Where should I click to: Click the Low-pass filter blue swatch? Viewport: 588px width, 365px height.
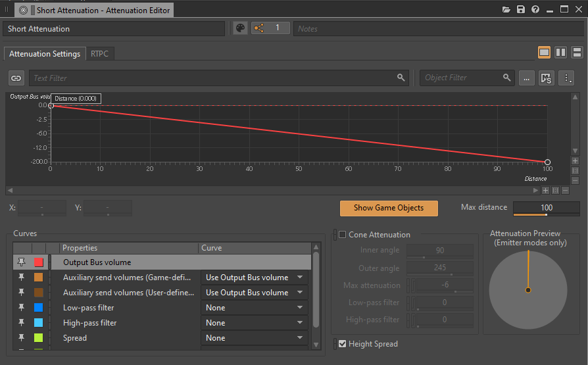[39, 308]
